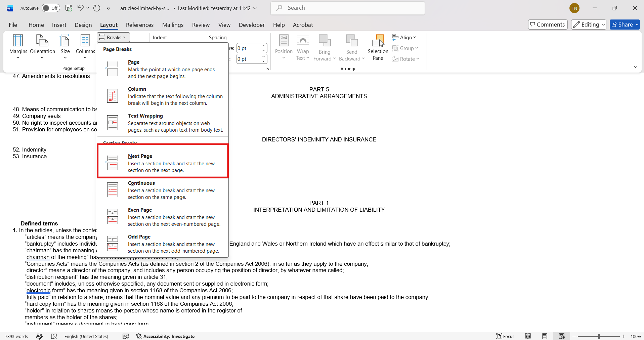Screen dimensions: 644x340
Task: Open the Comments pane
Action: tap(548, 25)
